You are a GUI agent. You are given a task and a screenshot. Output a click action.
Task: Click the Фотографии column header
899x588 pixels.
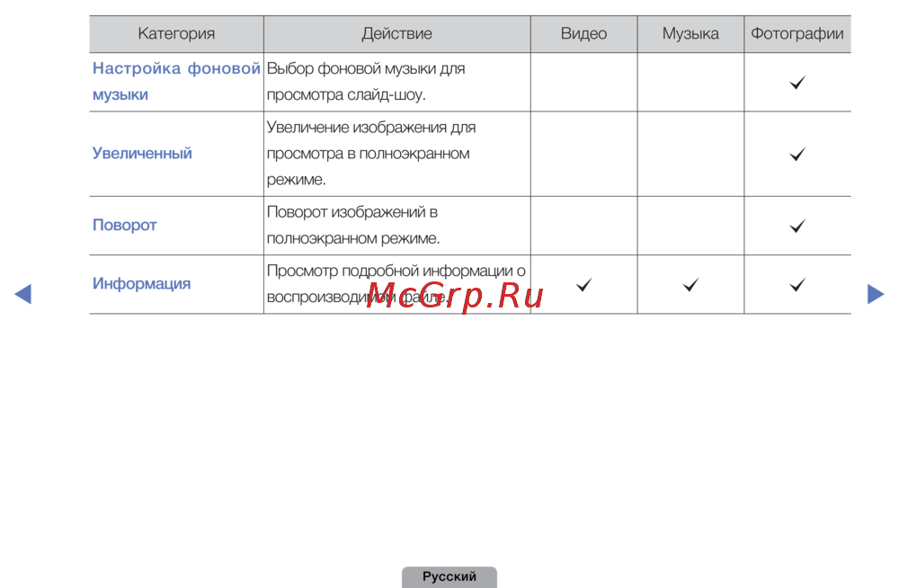tap(797, 34)
